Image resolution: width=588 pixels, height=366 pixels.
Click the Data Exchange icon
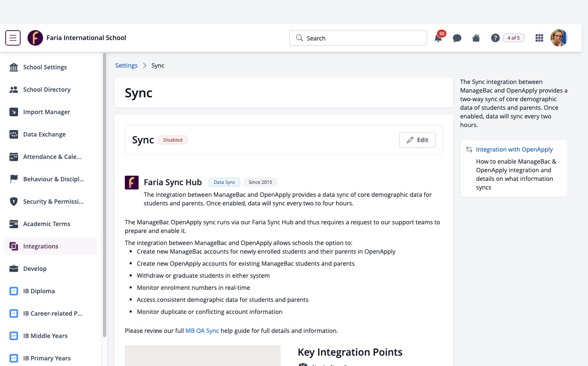pos(14,134)
